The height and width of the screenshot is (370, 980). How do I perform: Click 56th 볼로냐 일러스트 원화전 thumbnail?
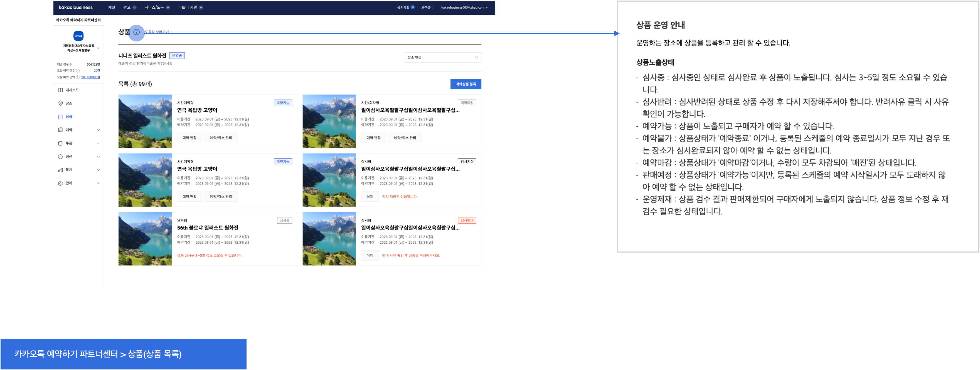coord(145,239)
